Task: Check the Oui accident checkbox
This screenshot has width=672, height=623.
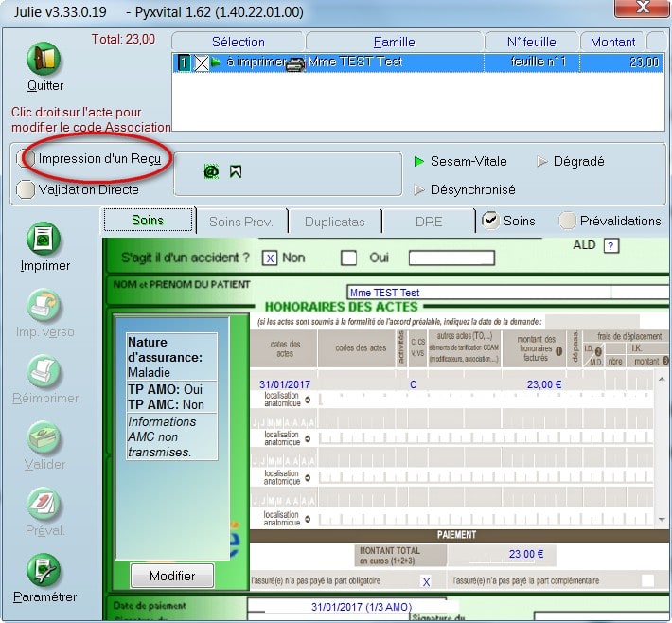Action: tap(348, 258)
